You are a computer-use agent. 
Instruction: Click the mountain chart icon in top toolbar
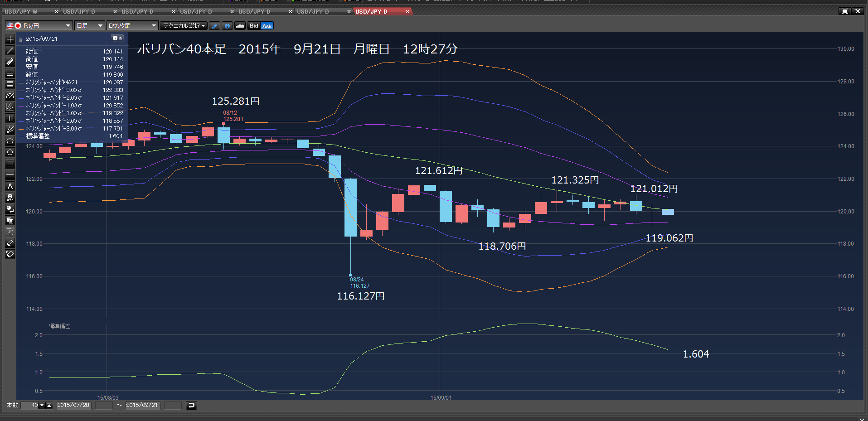coord(240,26)
